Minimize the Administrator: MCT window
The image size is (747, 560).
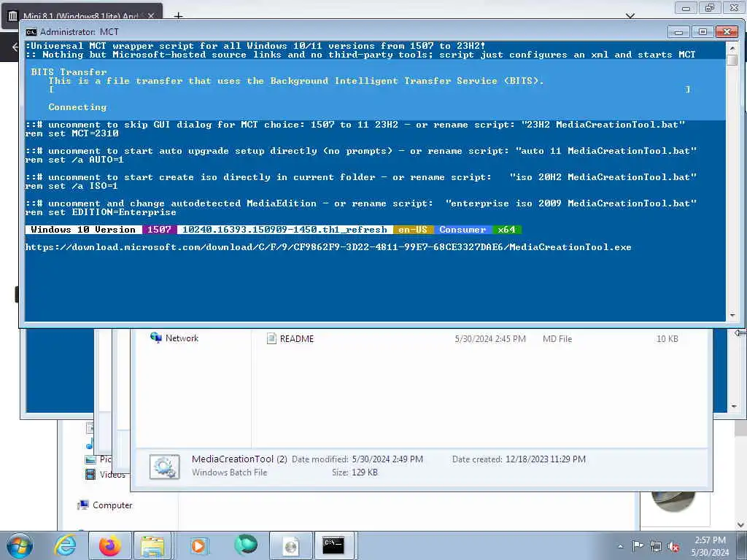pos(679,32)
